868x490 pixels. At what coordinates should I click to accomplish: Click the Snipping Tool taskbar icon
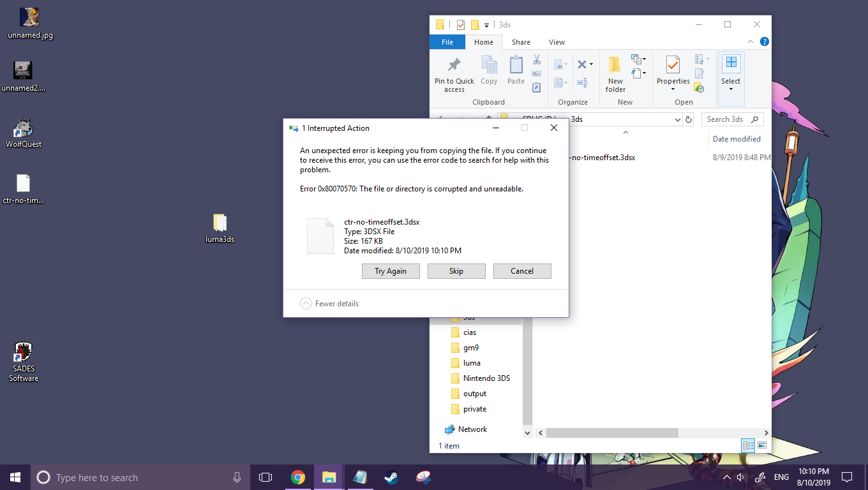423,477
